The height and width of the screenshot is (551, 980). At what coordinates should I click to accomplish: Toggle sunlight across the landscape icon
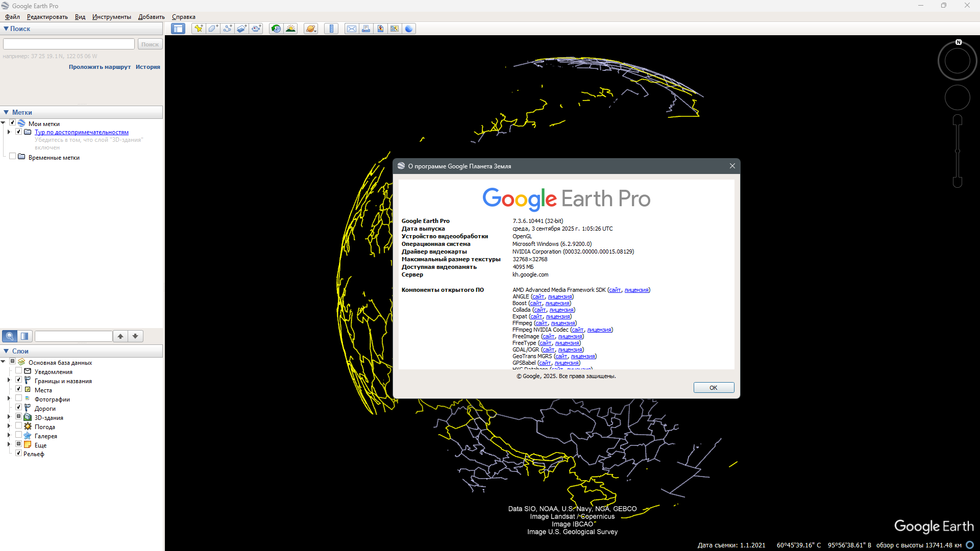tap(290, 29)
